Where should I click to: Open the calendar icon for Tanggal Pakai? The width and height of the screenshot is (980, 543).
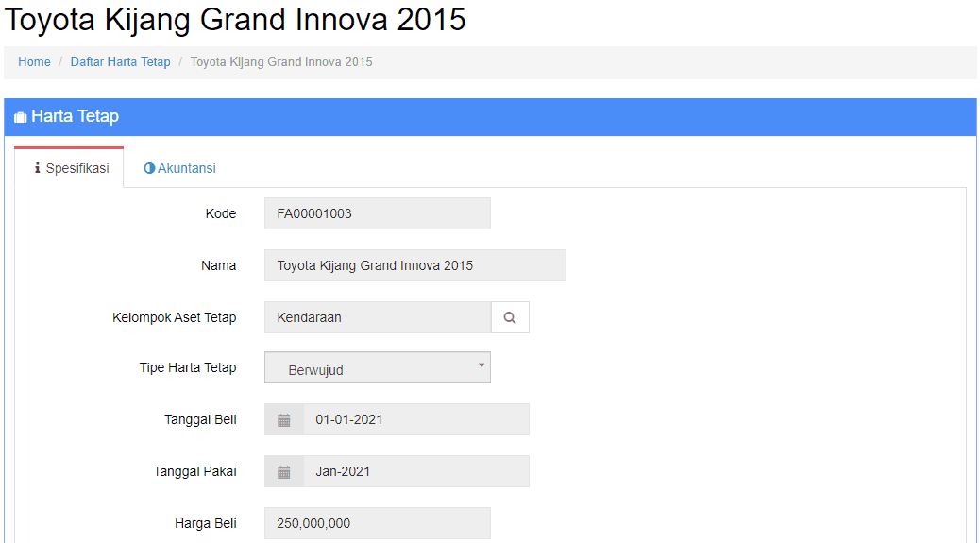pos(284,472)
